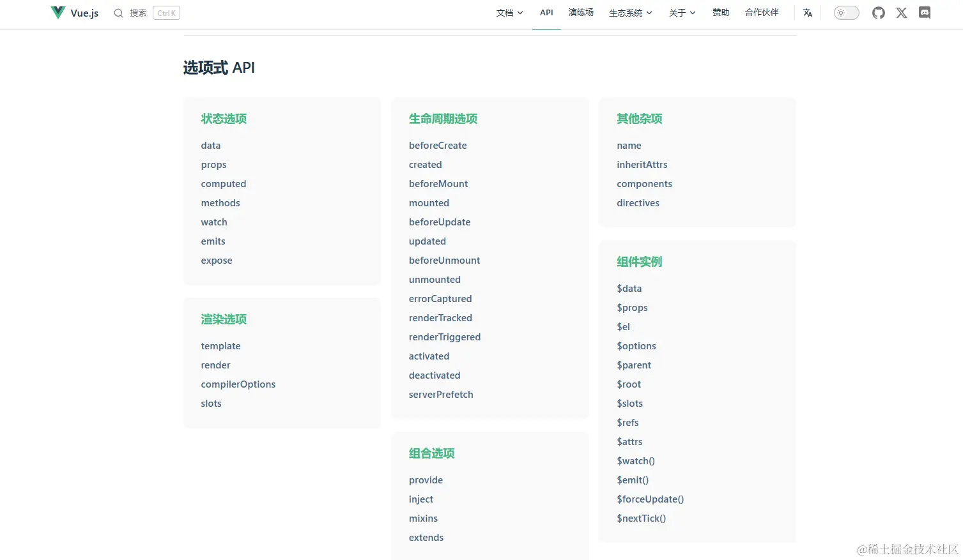Open the 其他杂项 section heading
Screen dimensions: 963x560
tap(639, 119)
